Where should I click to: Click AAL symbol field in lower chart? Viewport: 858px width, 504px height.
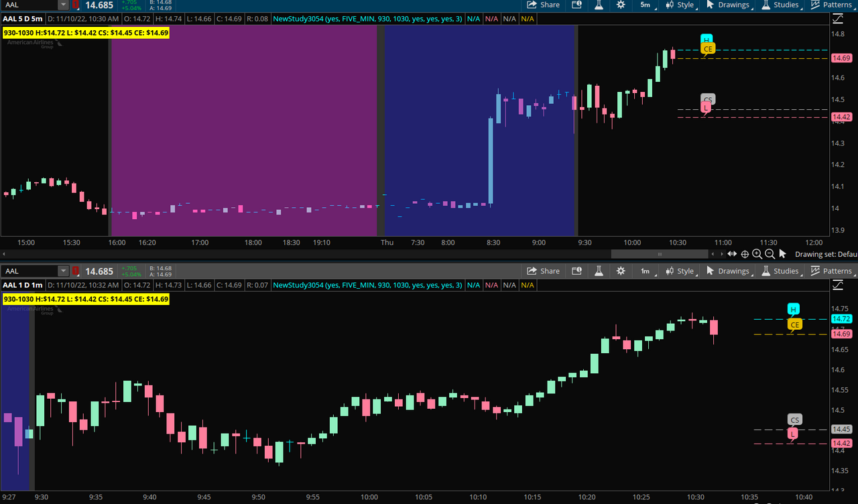29,271
